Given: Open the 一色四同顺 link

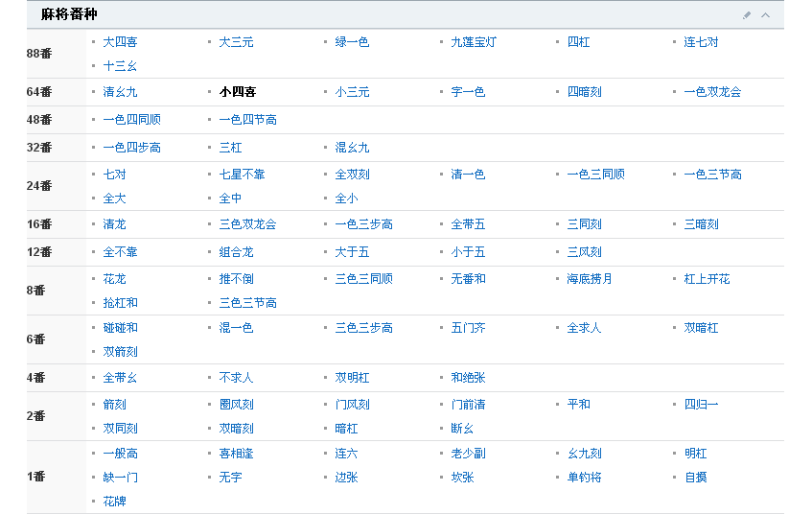Looking at the screenshot, I should pos(132,120).
